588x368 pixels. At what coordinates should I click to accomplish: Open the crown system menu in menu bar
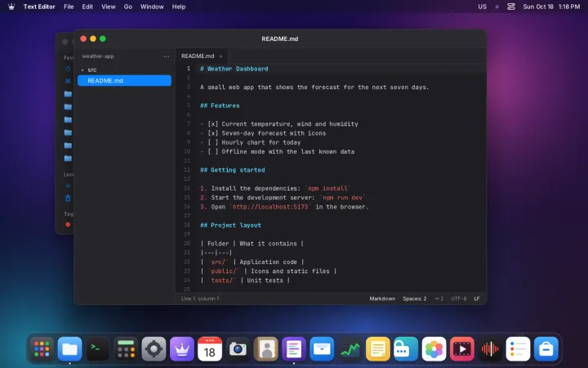point(11,7)
